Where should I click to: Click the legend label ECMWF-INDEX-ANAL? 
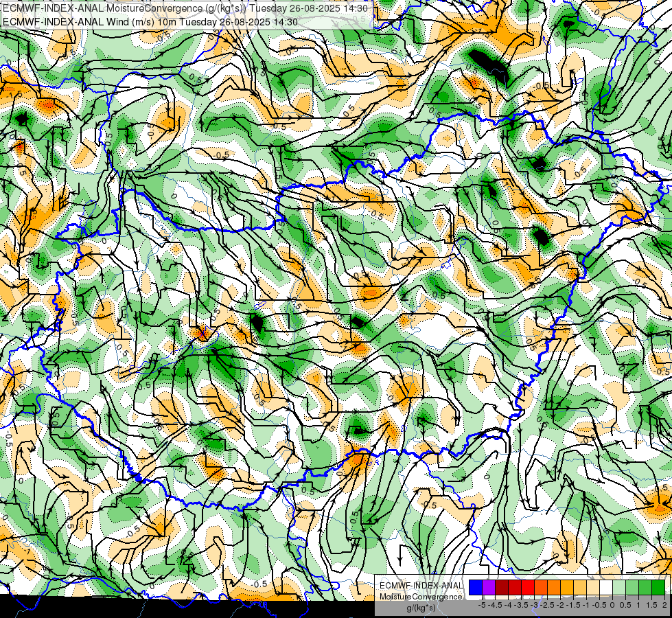pyautogui.click(x=421, y=586)
